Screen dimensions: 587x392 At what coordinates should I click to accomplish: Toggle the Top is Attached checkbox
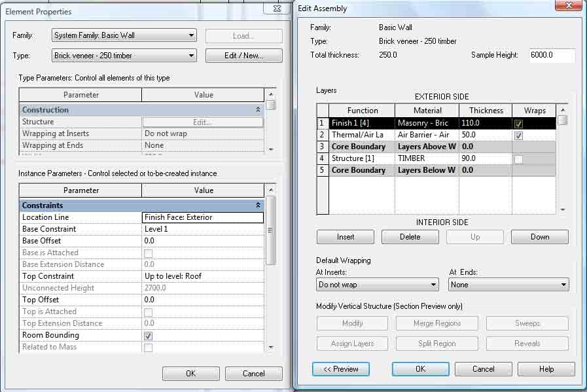149,312
